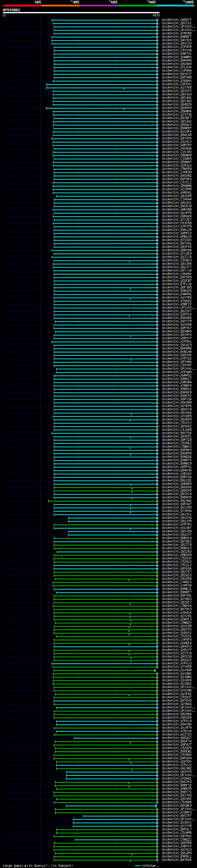Select hit UniRef100_Q8S2R3
Viewport: 197px width, 868px height.
click(x=177, y=551)
